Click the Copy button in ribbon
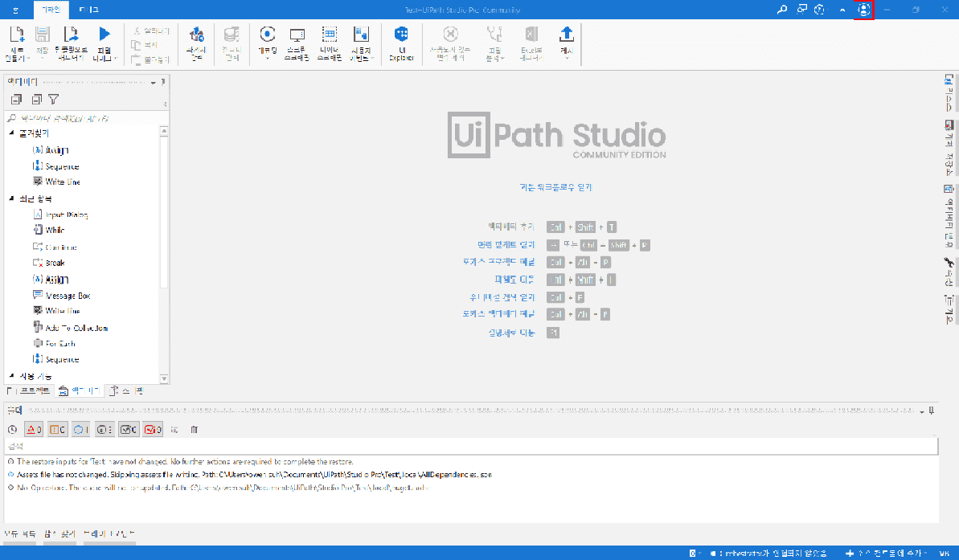The width and height of the screenshot is (959, 560). [145, 45]
